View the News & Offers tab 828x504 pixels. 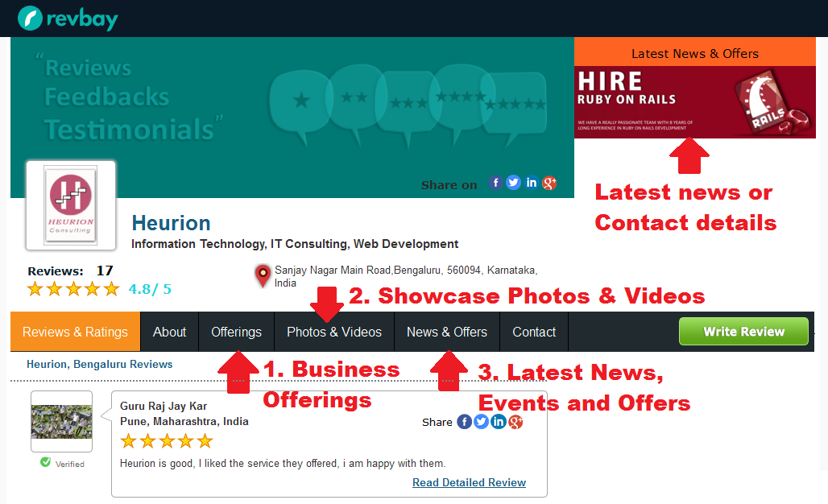pyautogui.click(x=447, y=332)
